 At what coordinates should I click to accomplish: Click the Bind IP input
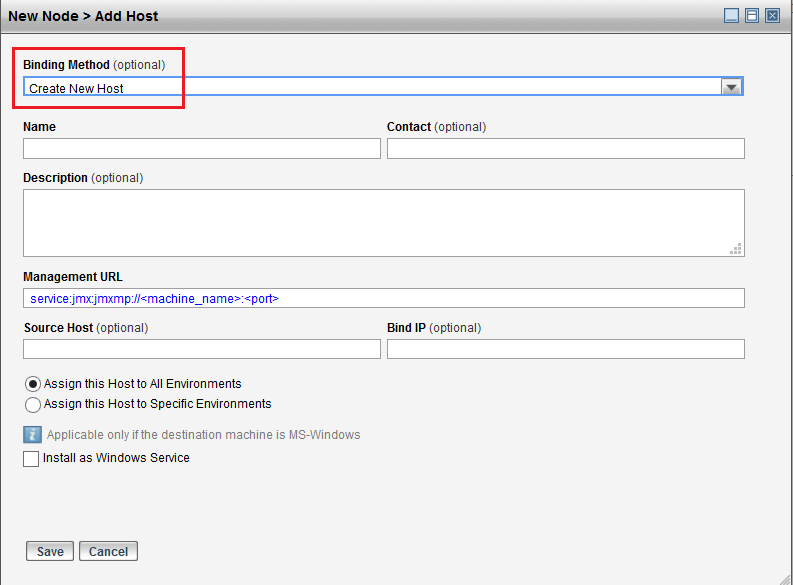pos(565,349)
